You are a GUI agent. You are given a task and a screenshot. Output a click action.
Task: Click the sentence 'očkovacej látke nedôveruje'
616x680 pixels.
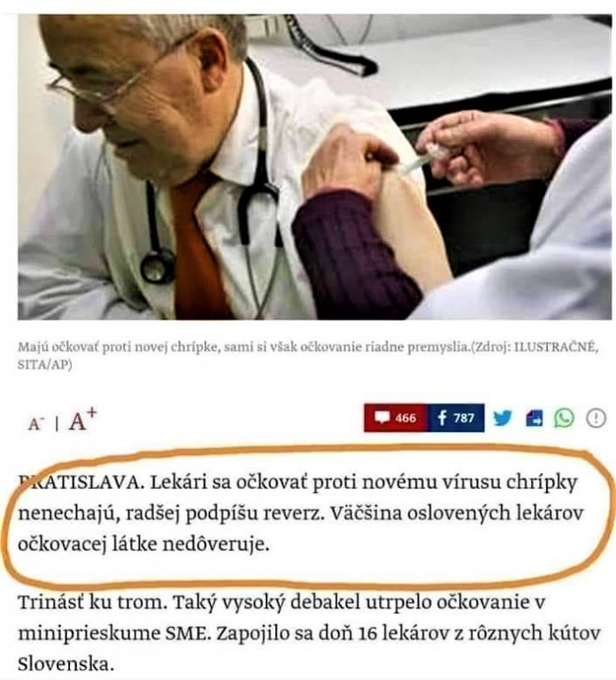coord(143,545)
